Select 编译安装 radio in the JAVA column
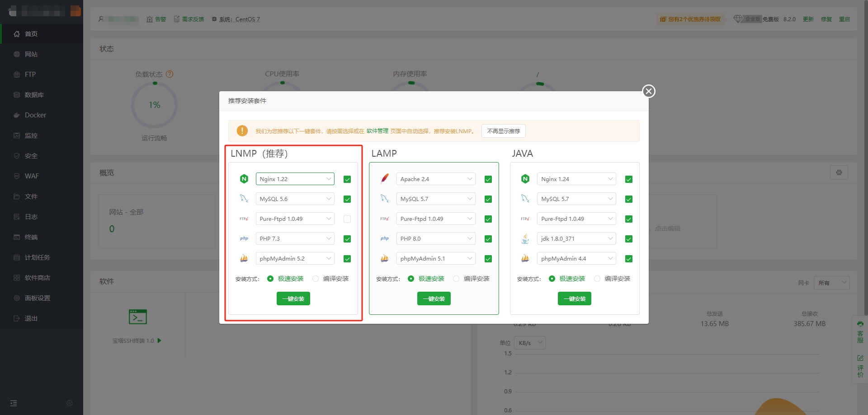 [x=597, y=279]
